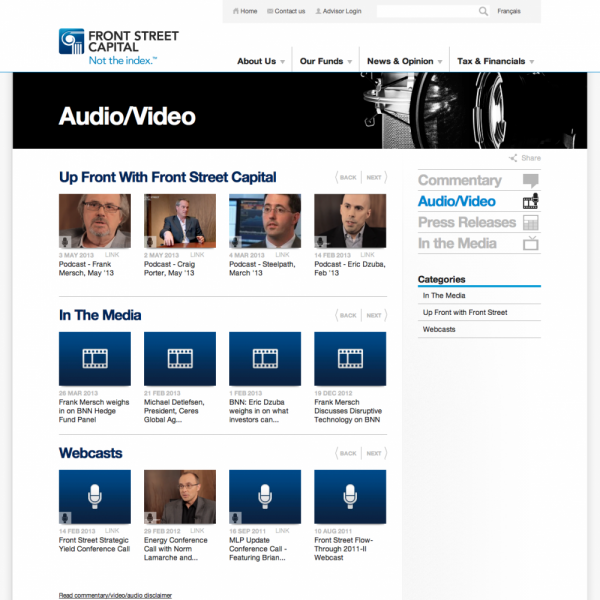Expand the Tax & Financials menu
The width and height of the screenshot is (600, 600).
click(495, 62)
